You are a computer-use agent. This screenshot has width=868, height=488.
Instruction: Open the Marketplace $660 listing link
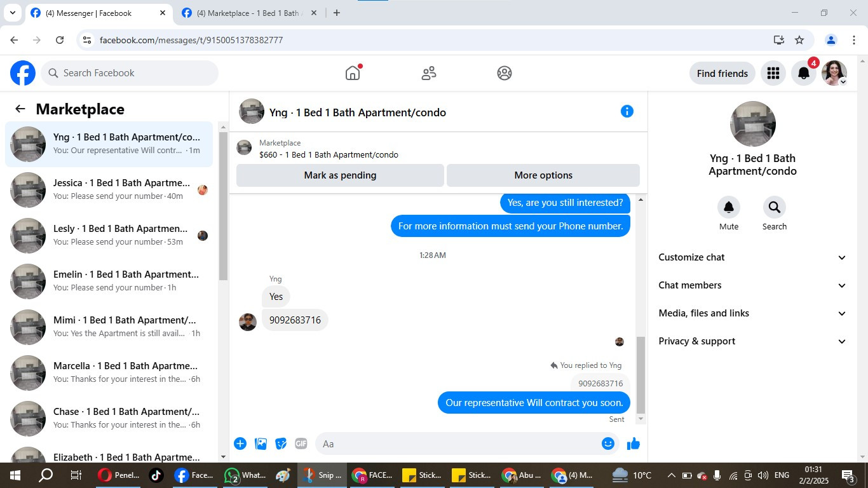329,154
